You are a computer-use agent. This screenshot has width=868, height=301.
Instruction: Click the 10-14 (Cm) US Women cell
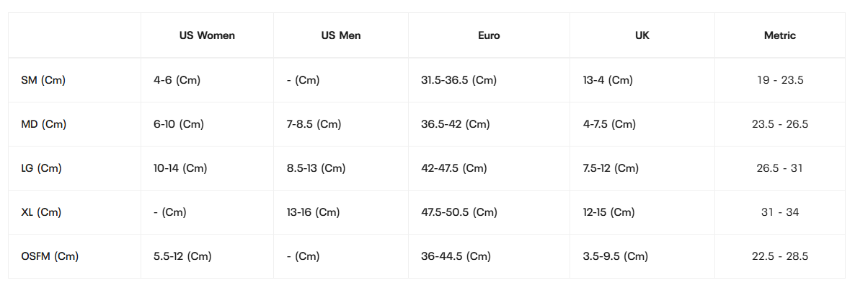tap(180, 168)
